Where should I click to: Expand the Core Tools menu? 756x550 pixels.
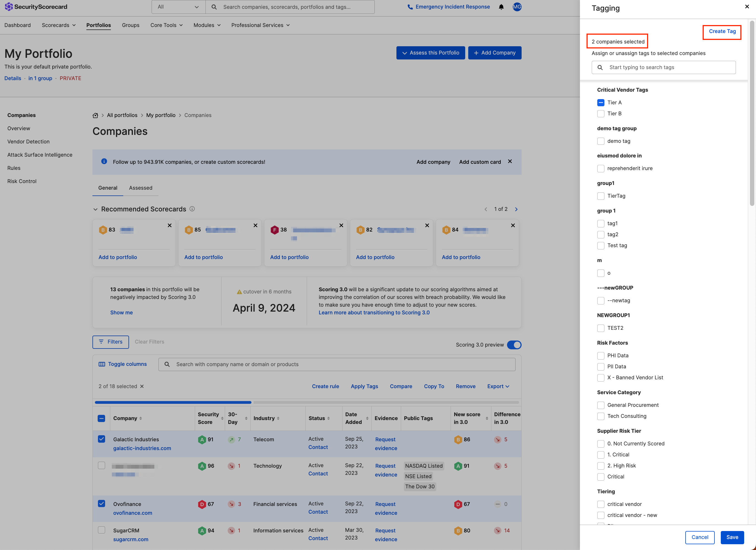pos(166,25)
